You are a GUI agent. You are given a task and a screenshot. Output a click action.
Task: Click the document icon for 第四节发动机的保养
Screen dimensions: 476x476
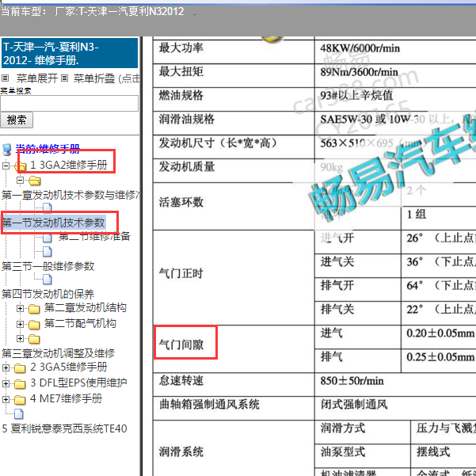pos(47,280)
